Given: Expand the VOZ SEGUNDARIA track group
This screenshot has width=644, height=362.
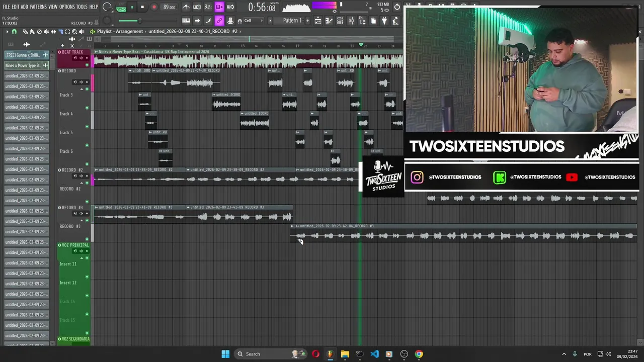Looking at the screenshot, I should click(59, 339).
